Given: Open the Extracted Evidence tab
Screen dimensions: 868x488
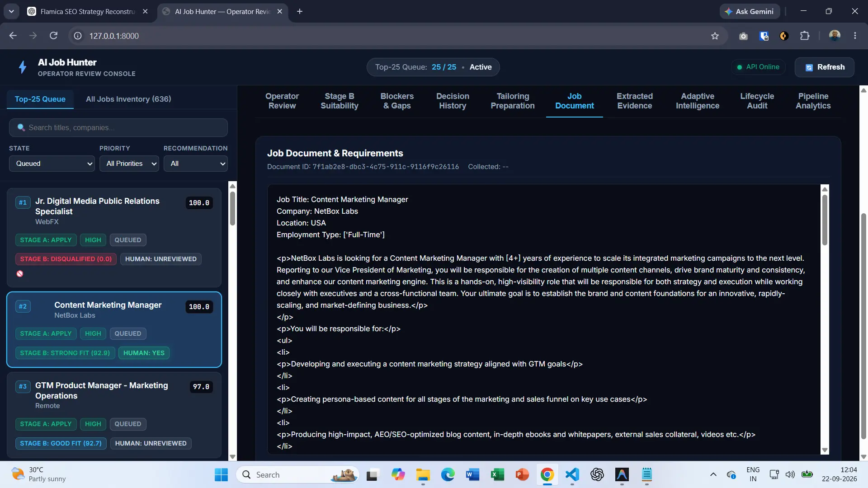Looking at the screenshot, I should click(x=635, y=101).
